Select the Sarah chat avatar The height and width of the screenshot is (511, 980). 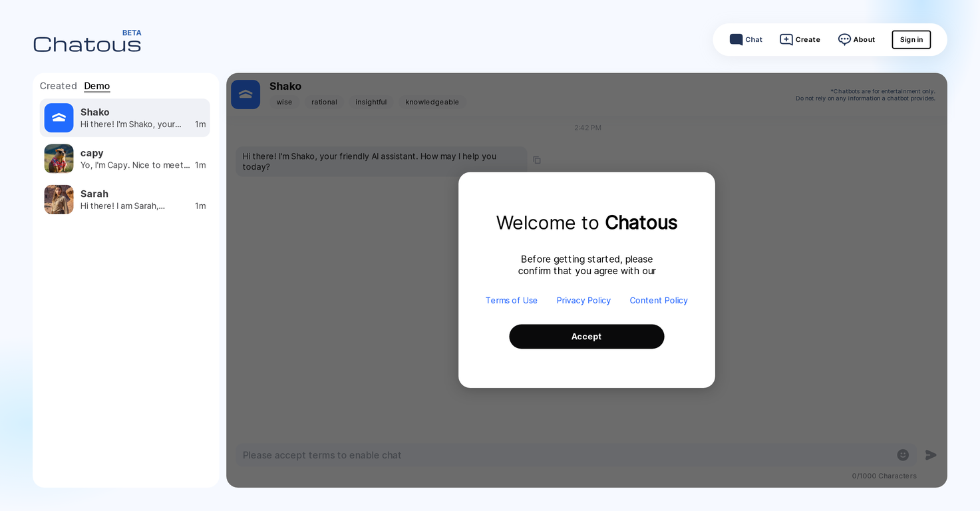pyautogui.click(x=59, y=200)
